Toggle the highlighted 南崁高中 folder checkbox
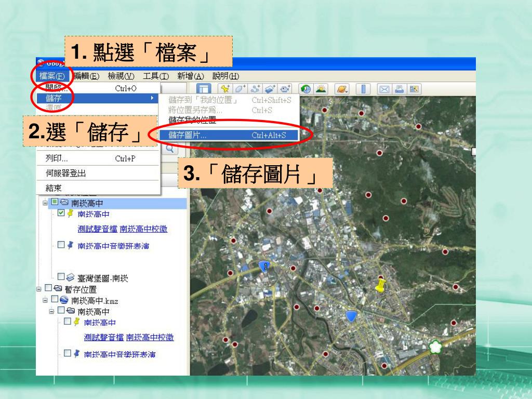Image resolution: width=532 pixels, height=399 pixels. [55, 202]
